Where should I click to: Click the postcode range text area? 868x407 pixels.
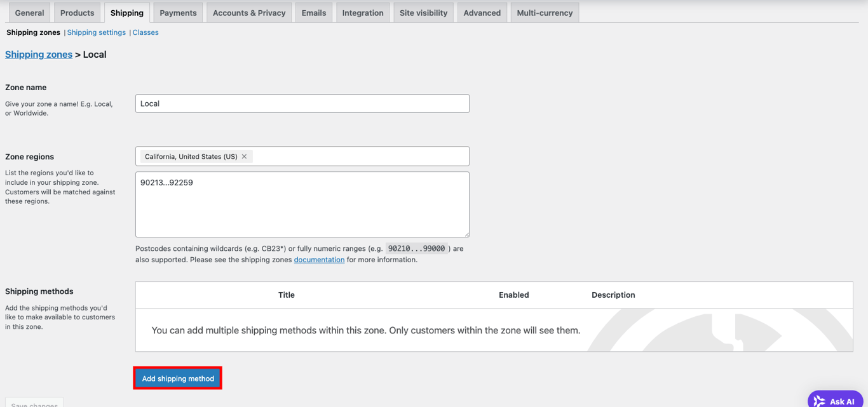coord(302,203)
